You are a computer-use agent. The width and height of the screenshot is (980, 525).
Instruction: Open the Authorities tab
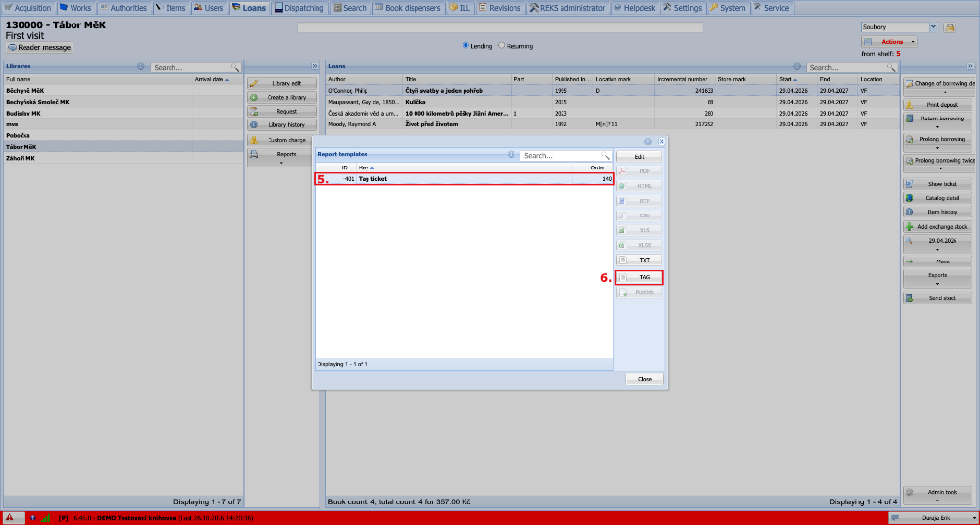click(x=123, y=8)
